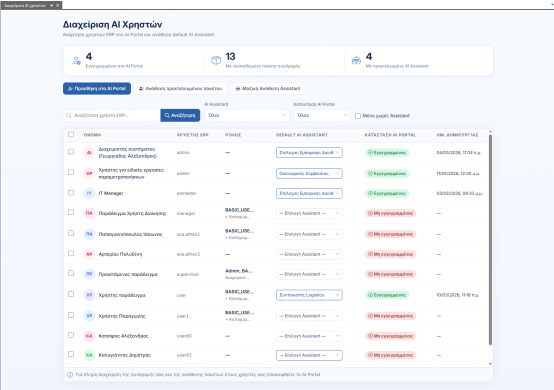Viewport: 554px width, 390px height.
Task: Click the ΑΡ avatar in the soa.athan2 row
Action: click(x=89, y=254)
